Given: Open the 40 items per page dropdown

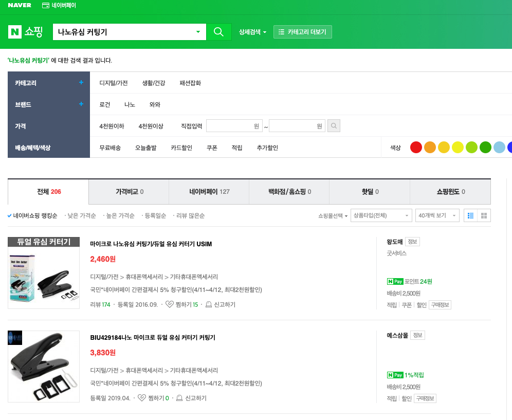Looking at the screenshot, I should (437, 215).
